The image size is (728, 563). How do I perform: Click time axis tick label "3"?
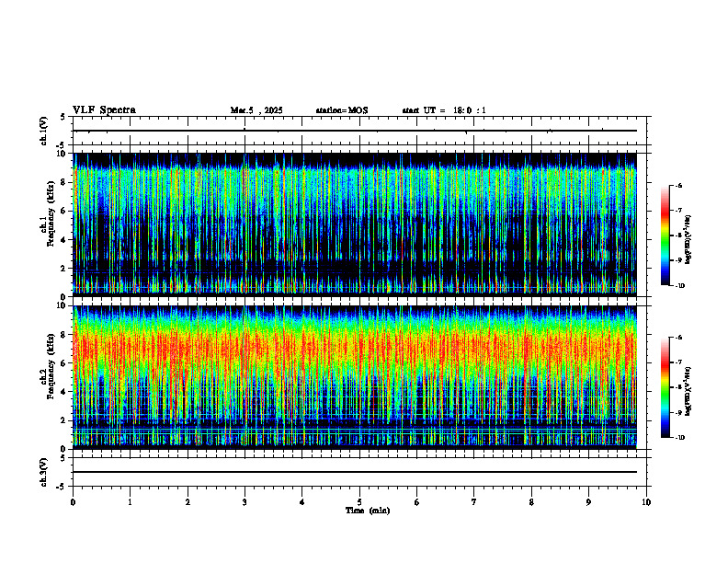point(245,502)
